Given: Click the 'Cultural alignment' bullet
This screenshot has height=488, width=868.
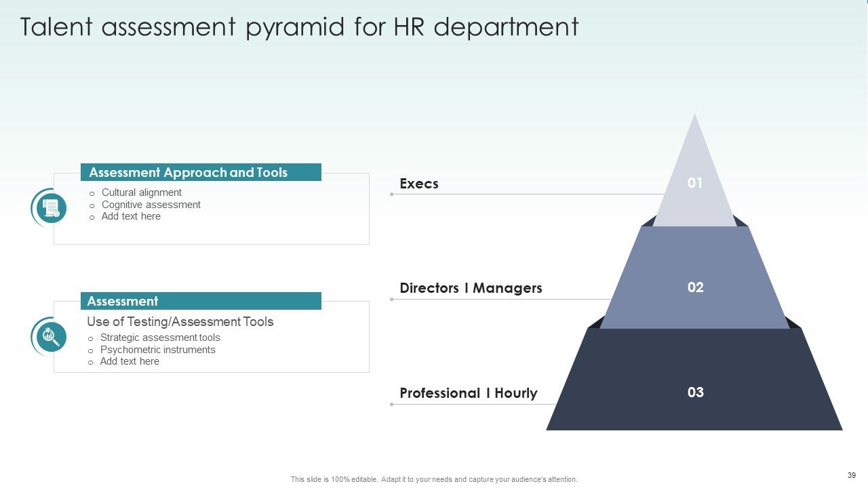Looking at the screenshot, I should 141,192.
